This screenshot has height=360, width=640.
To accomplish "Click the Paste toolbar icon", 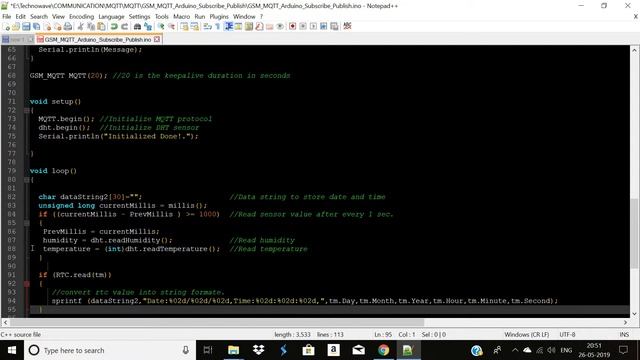I will pos(101,27).
